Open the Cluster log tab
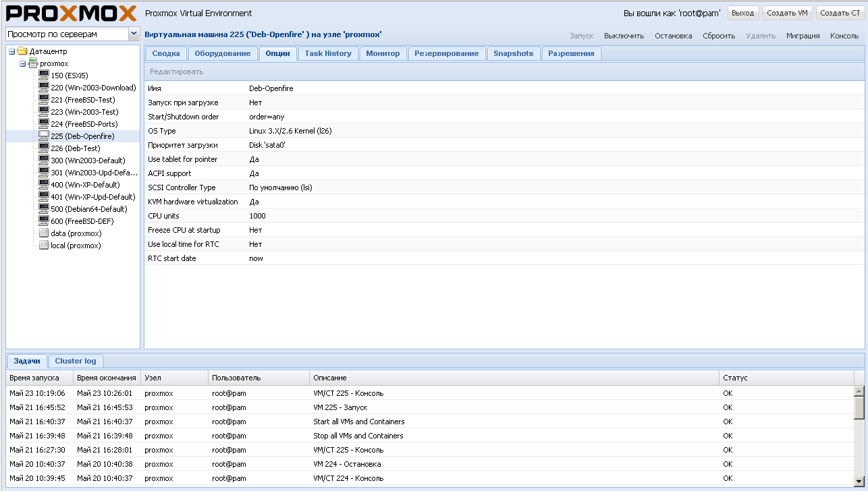Image resolution: width=868 pixels, height=491 pixels. (76, 361)
